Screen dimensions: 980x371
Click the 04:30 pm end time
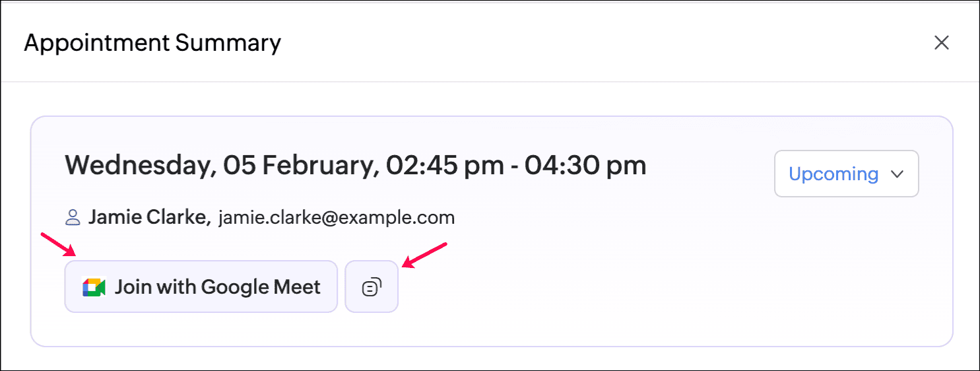585,165
